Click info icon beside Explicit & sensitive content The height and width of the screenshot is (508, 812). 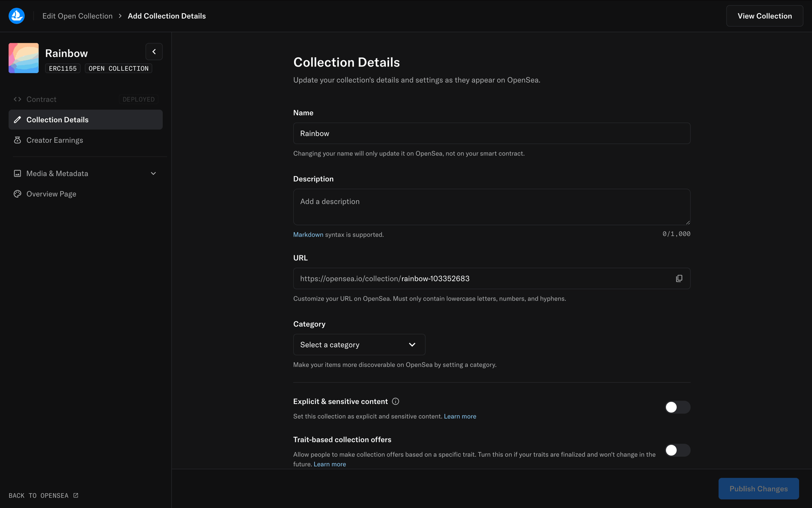(395, 401)
